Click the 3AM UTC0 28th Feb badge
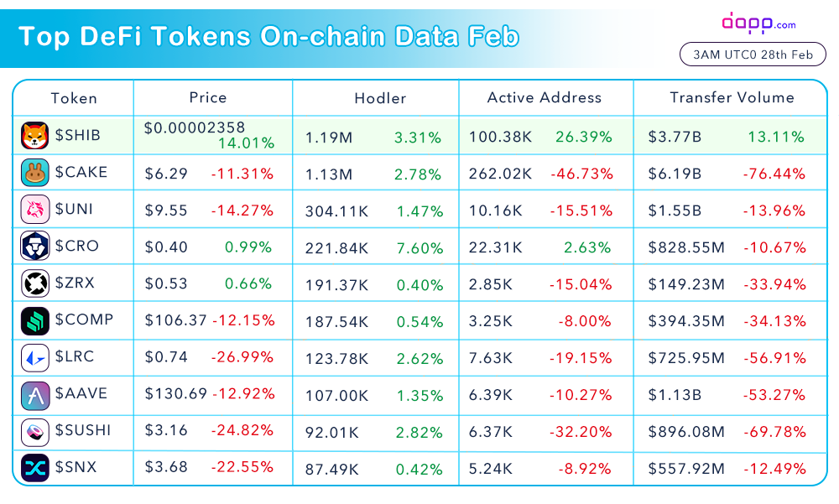839x504 pixels. pyautogui.click(x=753, y=55)
